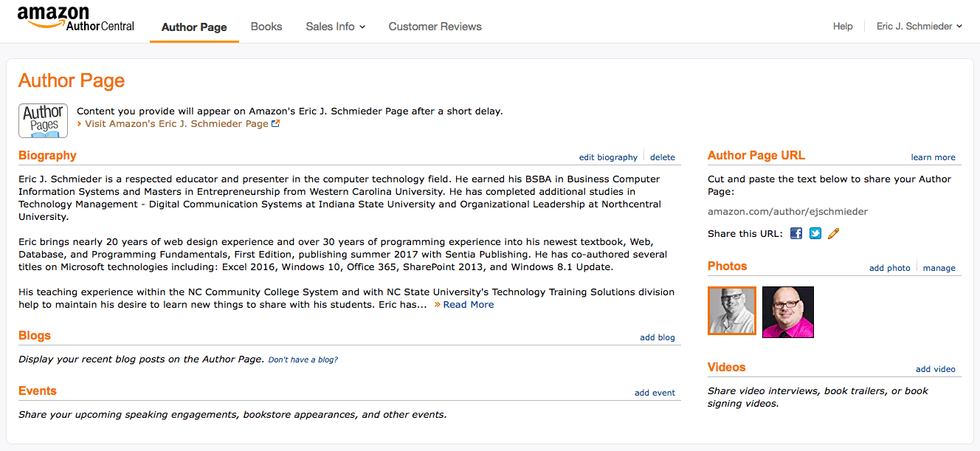Open Eric J. Schmieder's page via external link icon
This screenshot has height=451, width=980.
pos(276,123)
